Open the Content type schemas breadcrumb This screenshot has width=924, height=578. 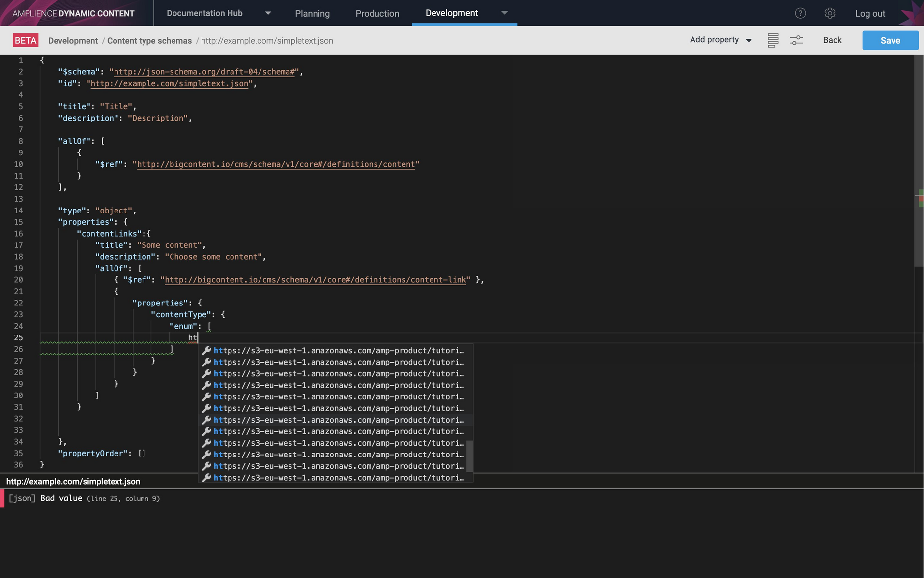pos(149,41)
